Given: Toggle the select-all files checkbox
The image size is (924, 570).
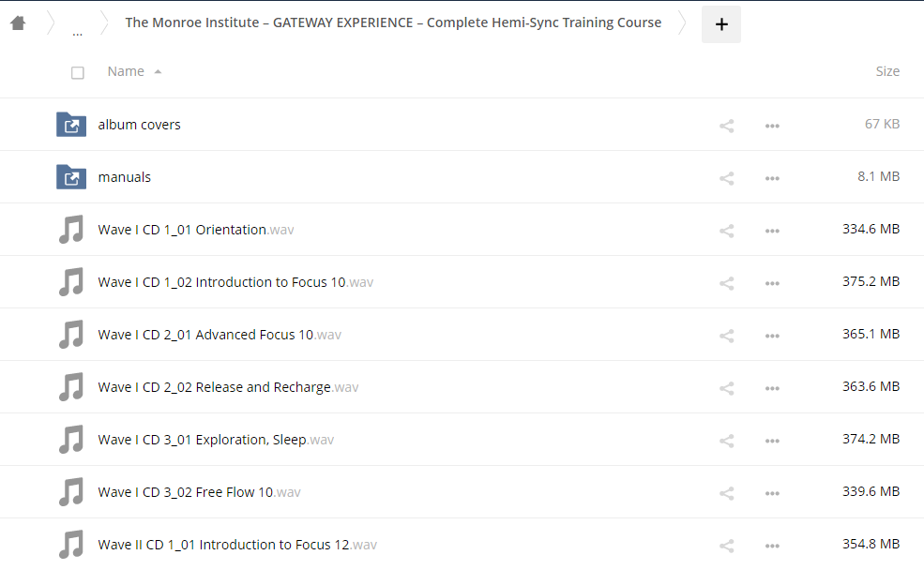Looking at the screenshot, I should (x=77, y=72).
